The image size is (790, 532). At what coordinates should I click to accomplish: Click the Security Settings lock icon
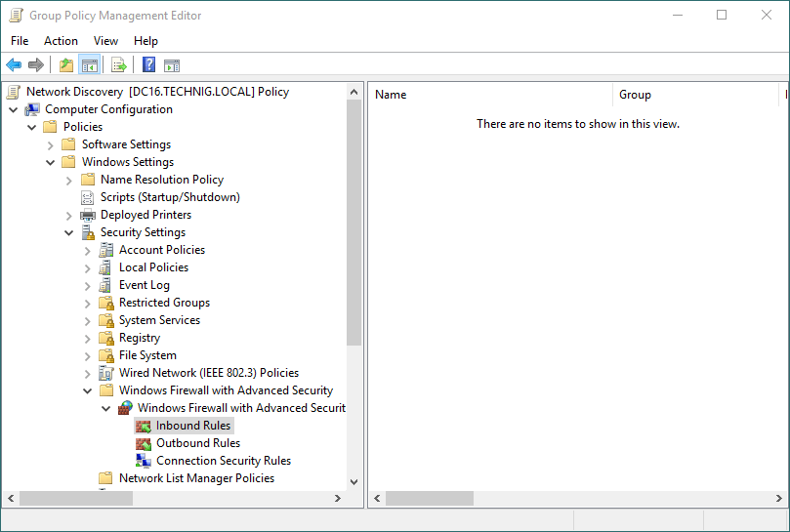coord(88,232)
